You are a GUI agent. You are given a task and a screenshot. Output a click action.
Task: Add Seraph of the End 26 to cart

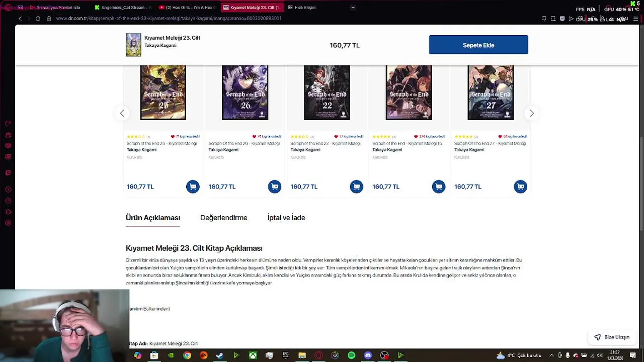275,187
